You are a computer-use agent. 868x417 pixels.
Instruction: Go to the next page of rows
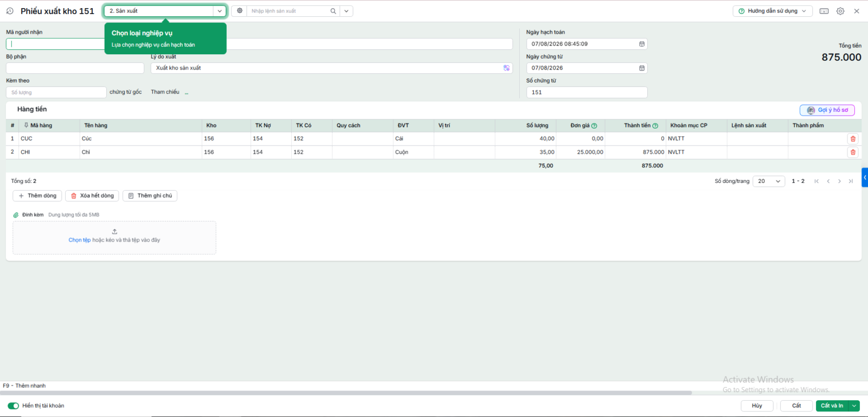point(839,181)
